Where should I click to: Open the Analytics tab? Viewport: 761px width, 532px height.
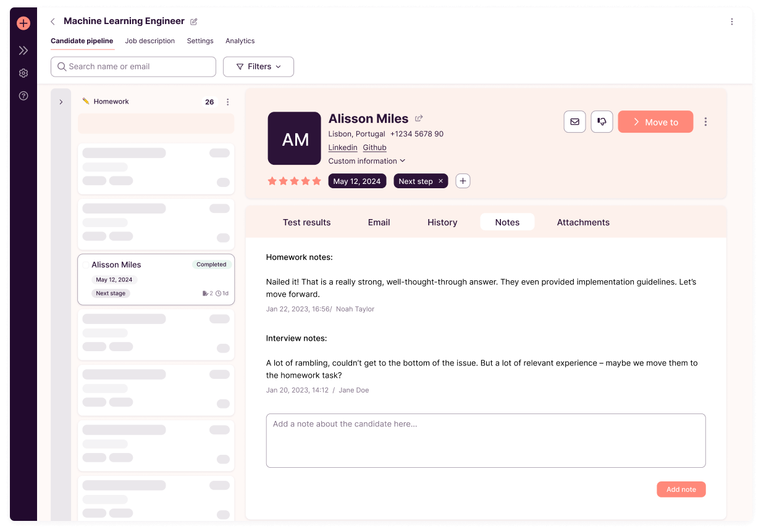tap(240, 41)
